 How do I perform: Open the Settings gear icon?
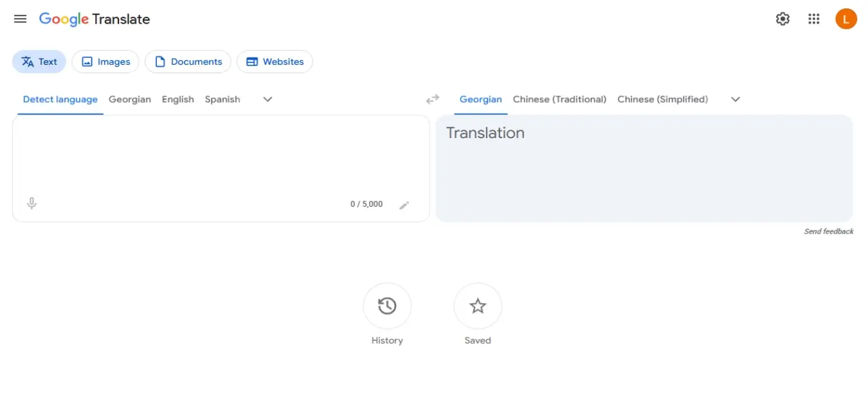[x=782, y=19]
